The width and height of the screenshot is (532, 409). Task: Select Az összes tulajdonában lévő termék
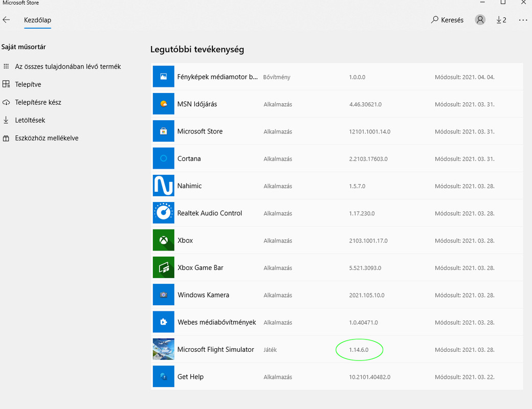(x=68, y=66)
